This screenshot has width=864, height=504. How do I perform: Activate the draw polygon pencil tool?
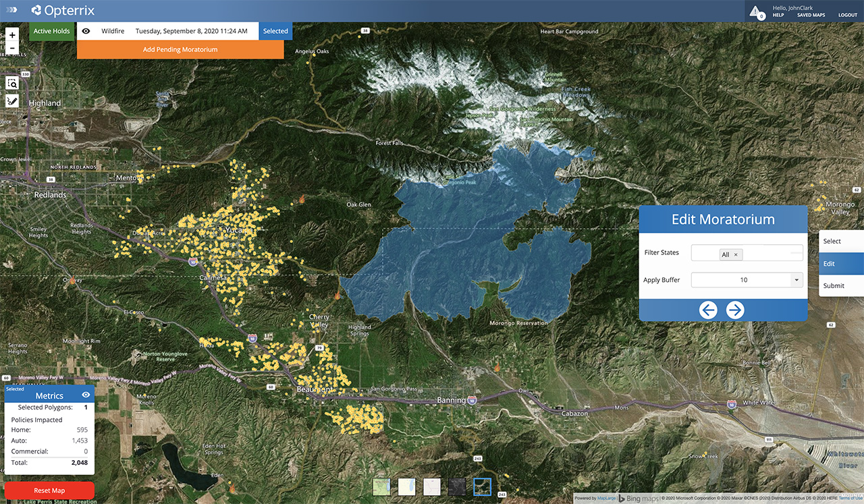(x=12, y=101)
